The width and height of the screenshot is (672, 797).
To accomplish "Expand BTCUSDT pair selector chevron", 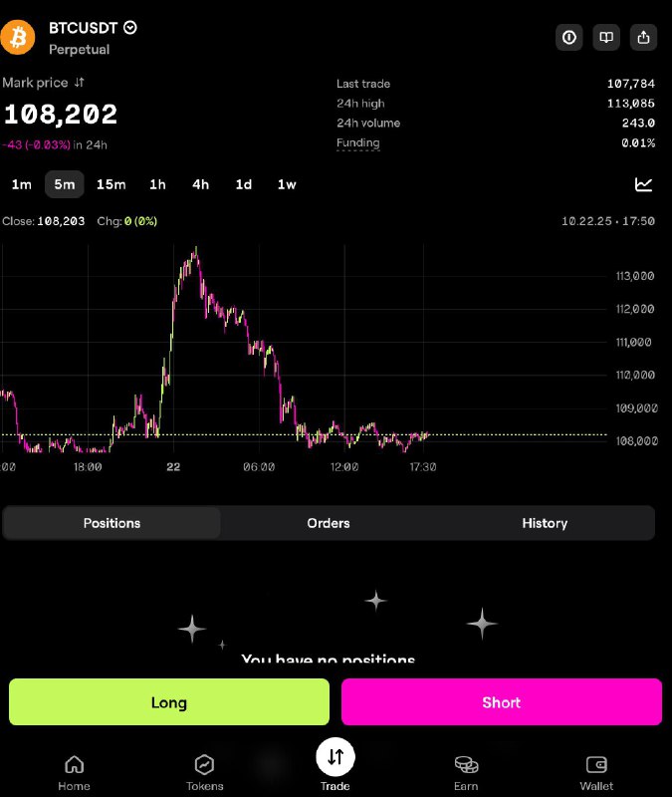I will click(x=130, y=28).
